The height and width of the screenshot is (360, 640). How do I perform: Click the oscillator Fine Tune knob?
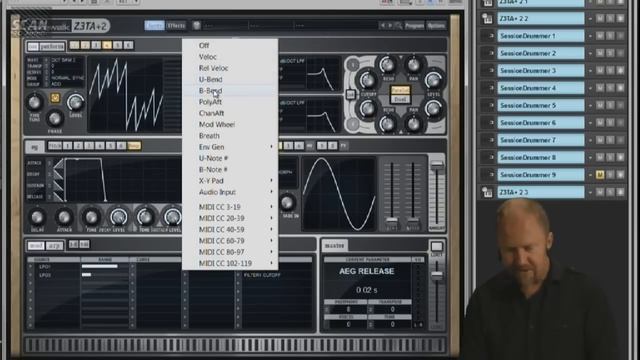click(34, 102)
